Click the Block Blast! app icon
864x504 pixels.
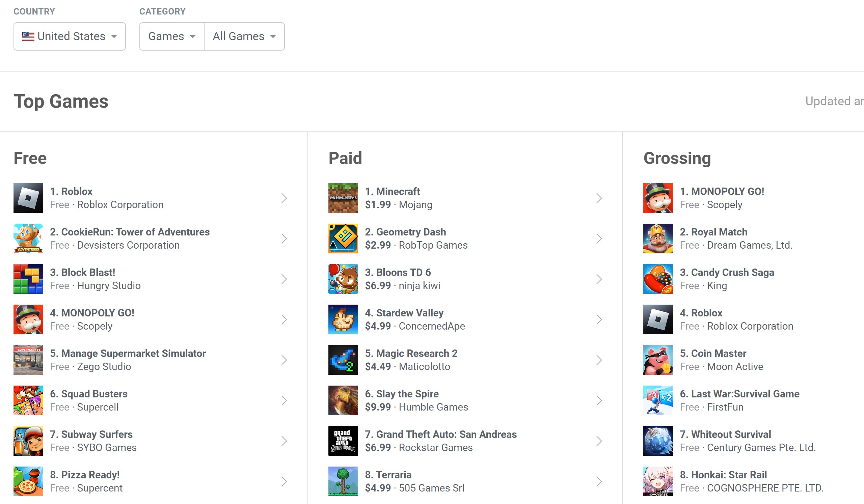click(28, 279)
